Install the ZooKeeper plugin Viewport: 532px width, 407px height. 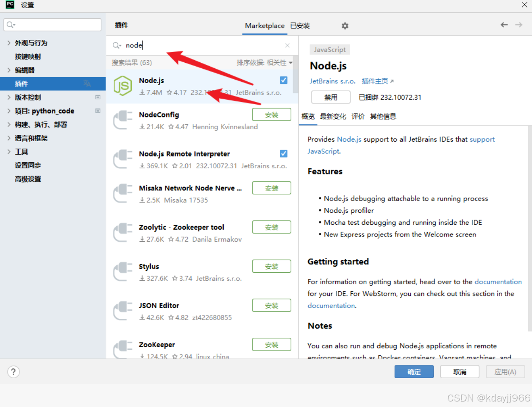(272, 345)
